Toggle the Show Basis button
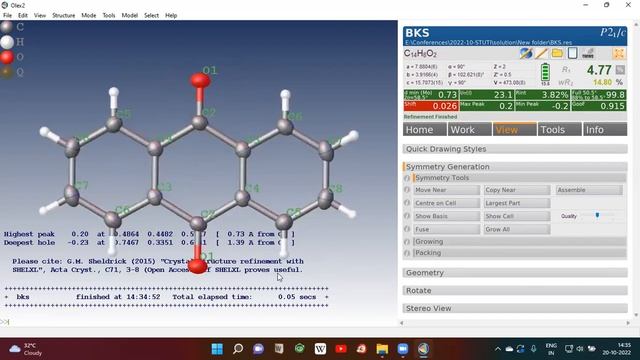640x360 pixels. pyautogui.click(x=446, y=216)
